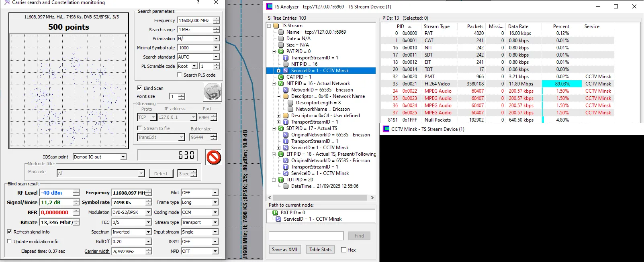Click the Table Stats button

click(x=320, y=250)
